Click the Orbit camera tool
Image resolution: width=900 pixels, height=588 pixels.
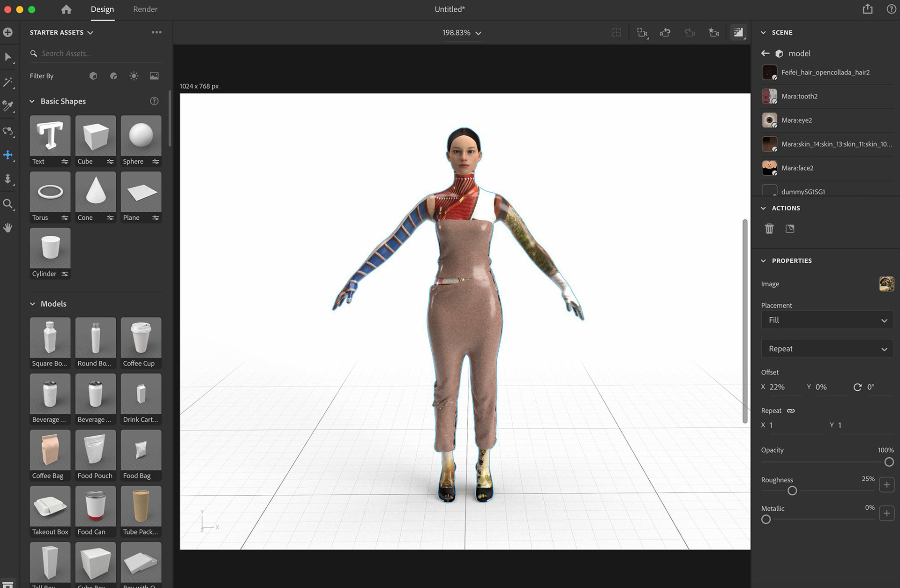click(x=8, y=131)
